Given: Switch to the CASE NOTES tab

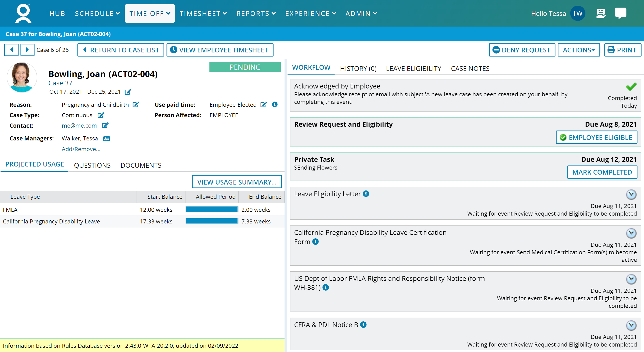Looking at the screenshot, I should point(470,69).
